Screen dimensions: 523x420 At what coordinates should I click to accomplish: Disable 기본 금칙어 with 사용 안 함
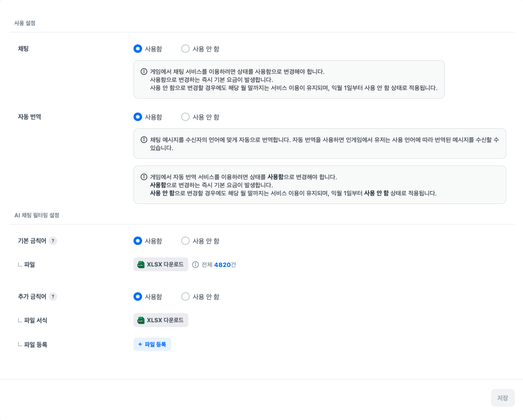185,241
